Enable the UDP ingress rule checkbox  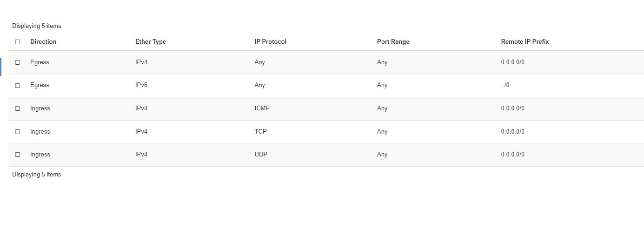point(18,155)
